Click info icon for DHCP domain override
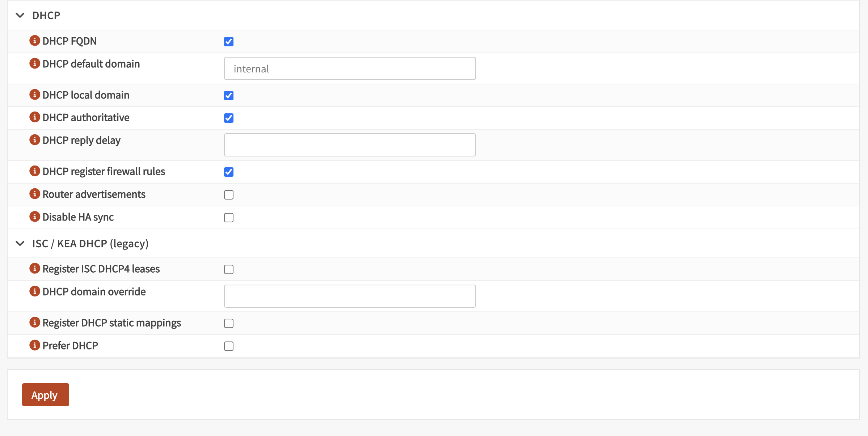This screenshot has width=868, height=436. point(34,291)
